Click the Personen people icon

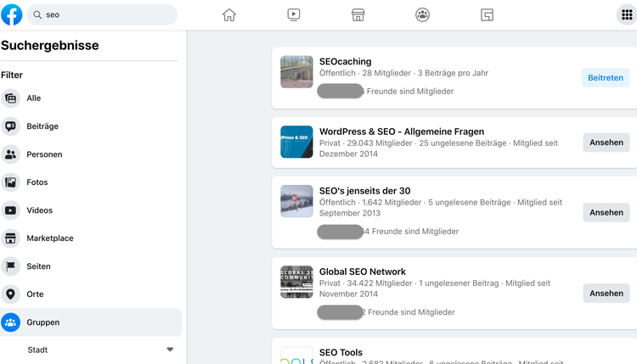tap(10, 154)
